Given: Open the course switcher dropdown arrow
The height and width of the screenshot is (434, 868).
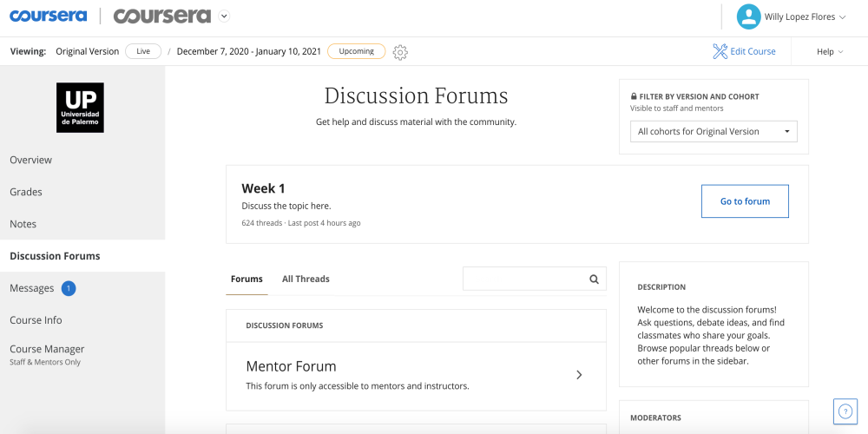Looking at the screenshot, I should point(224,16).
